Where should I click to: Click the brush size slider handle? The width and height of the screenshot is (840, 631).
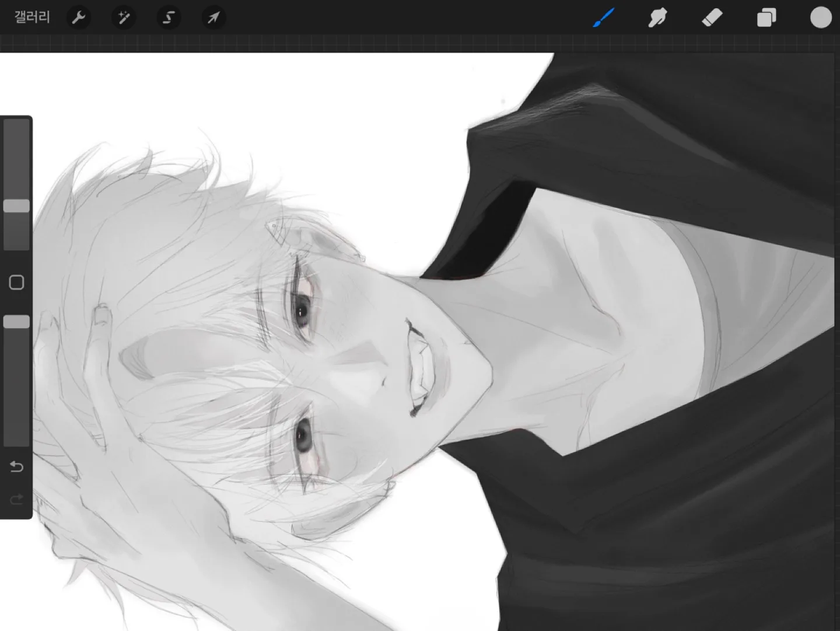tap(16, 205)
